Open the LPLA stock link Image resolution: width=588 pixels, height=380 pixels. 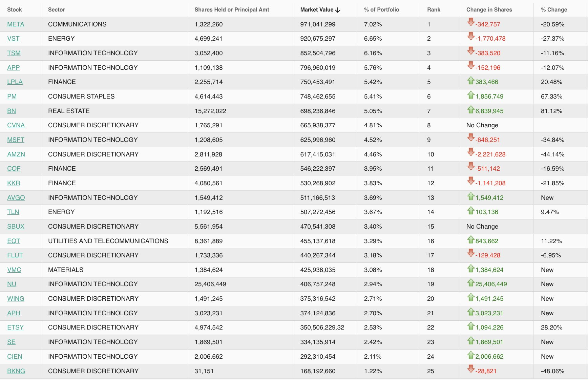click(x=15, y=82)
